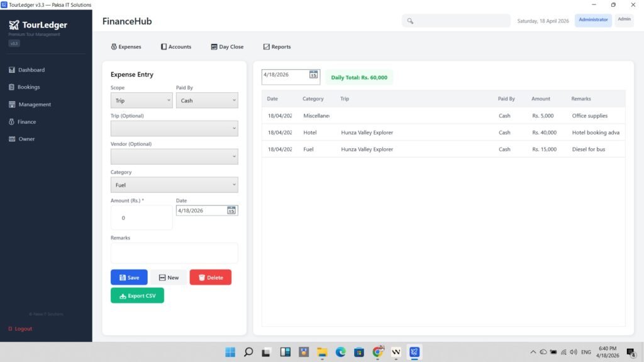
Task: Expand the Category dropdown showing Fuel
Action: [x=174, y=185]
